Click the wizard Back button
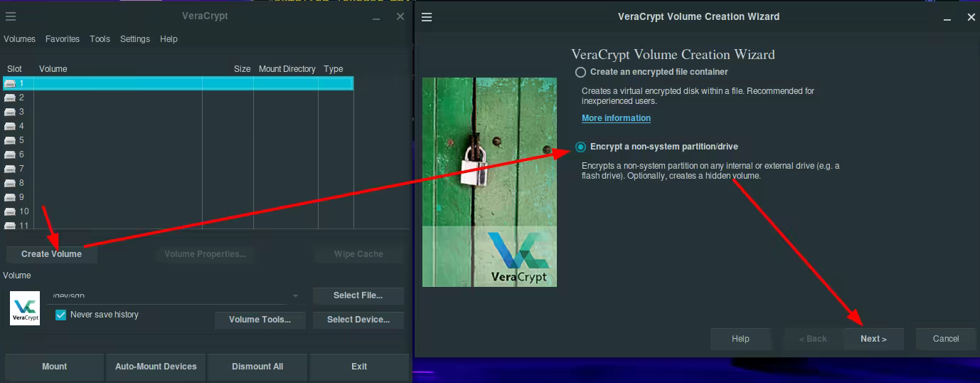Image resolution: width=980 pixels, height=383 pixels. click(813, 339)
